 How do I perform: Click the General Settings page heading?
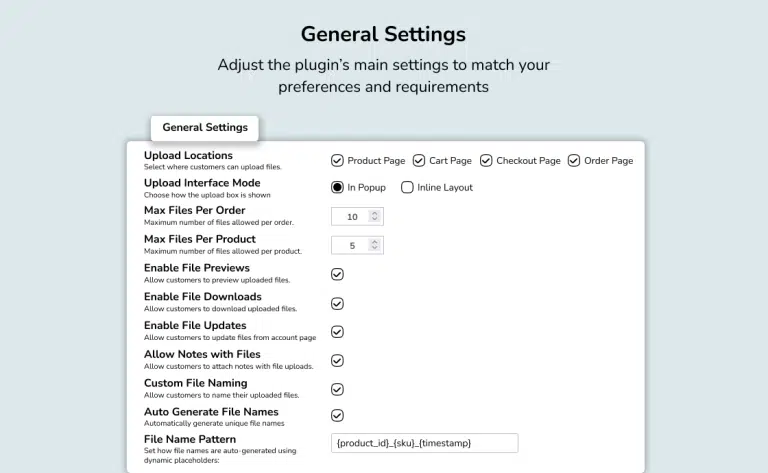coord(383,34)
